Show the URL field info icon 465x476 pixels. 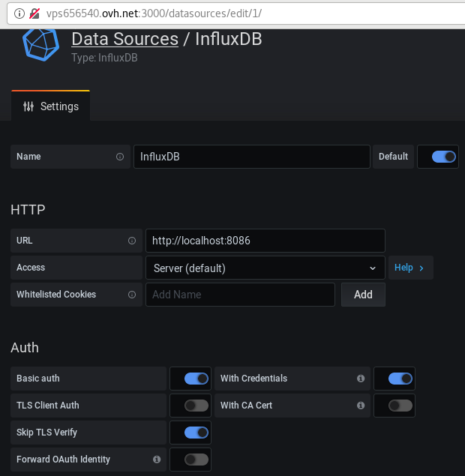[132, 241]
